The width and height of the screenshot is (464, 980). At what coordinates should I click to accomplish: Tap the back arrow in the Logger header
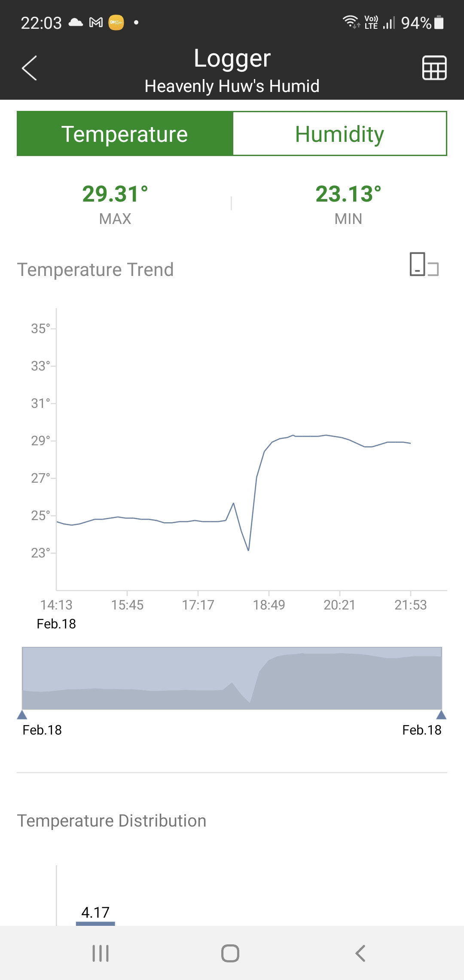point(29,68)
